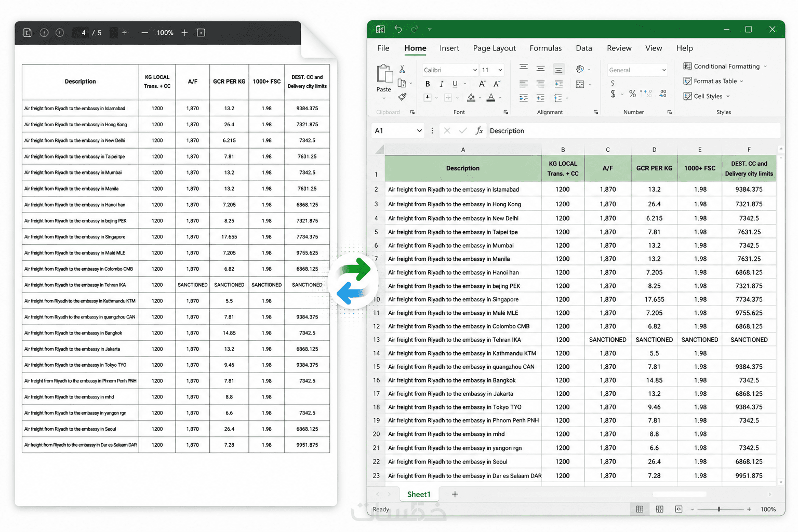Expand the Name Box A1 dropdown
Screen dimensions: 798x532
419,131
